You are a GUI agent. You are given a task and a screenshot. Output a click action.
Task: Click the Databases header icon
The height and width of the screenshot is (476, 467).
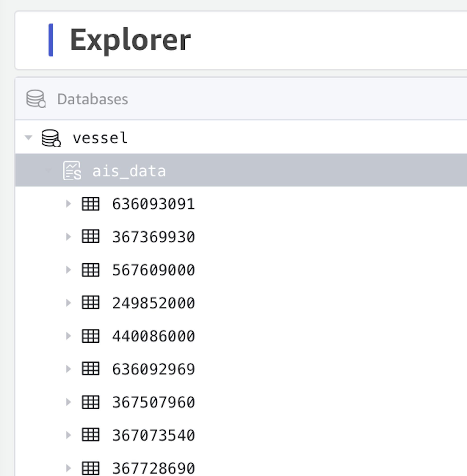[36, 99]
